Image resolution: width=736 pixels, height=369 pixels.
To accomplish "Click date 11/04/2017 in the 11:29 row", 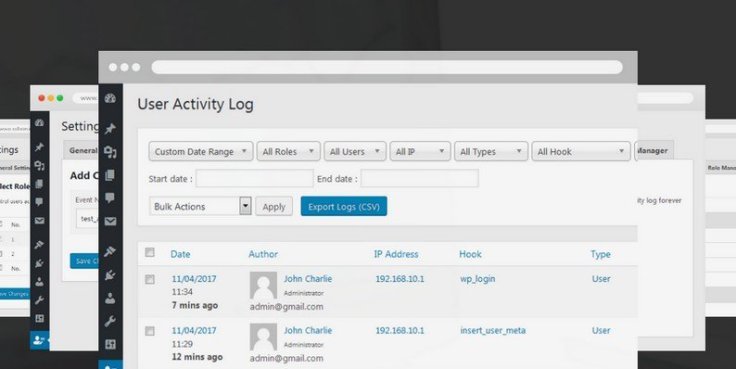I will click(x=194, y=330).
